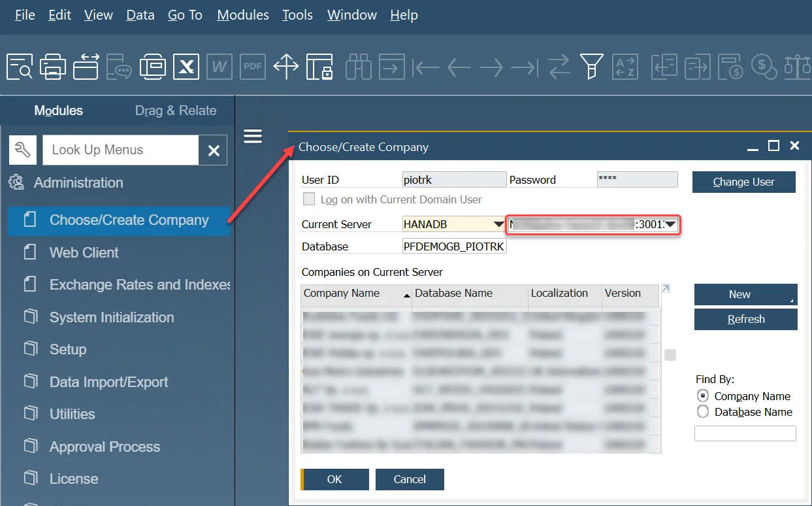Click the Sort A-Z icon
The width and height of the screenshot is (812, 506).
click(x=625, y=67)
